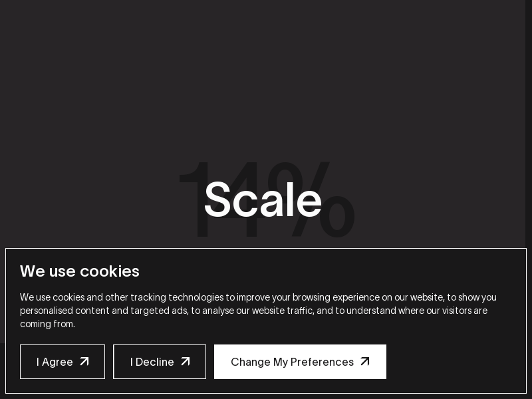Click the "We use cookies" heading
The height and width of the screenshot is (399, 532).
coord(80,271)
